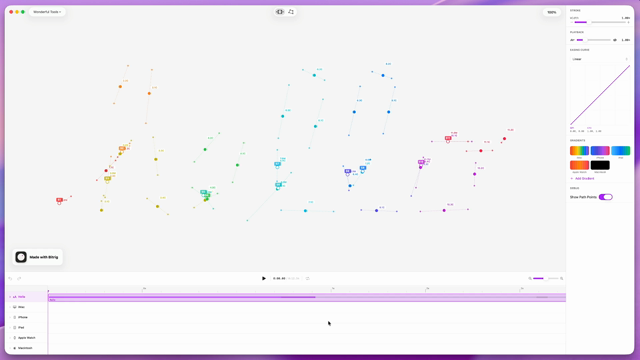Expand the iMac layer chevron
This screenshot has height=360, width=640.
point(10,307)
